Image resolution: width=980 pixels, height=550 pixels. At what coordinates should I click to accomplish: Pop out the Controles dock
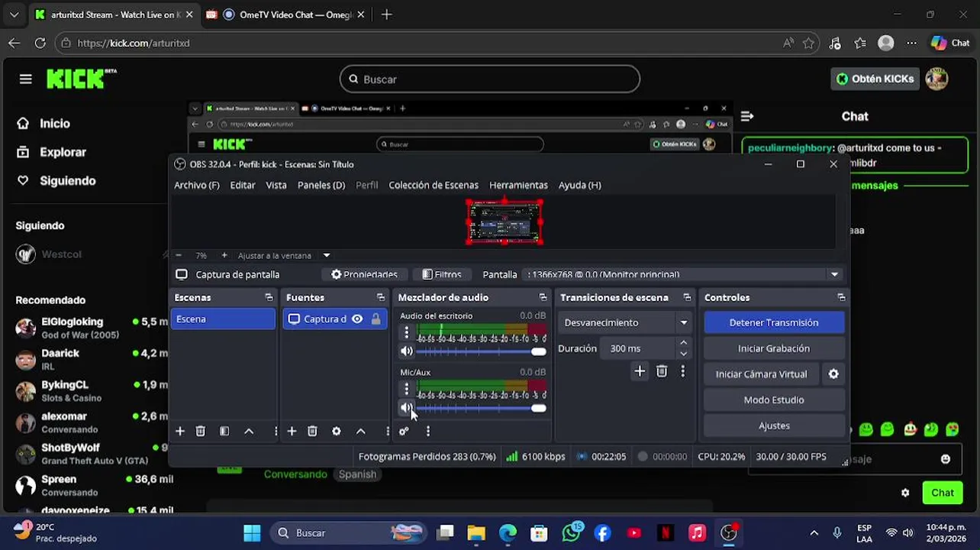click(841, 297)
